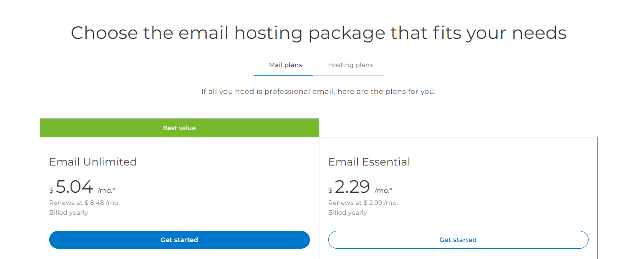Image resolution: width=644 pixels, height=259 pixels.
Task: Select the Email Essential plan title
Action: click(369, 162)
